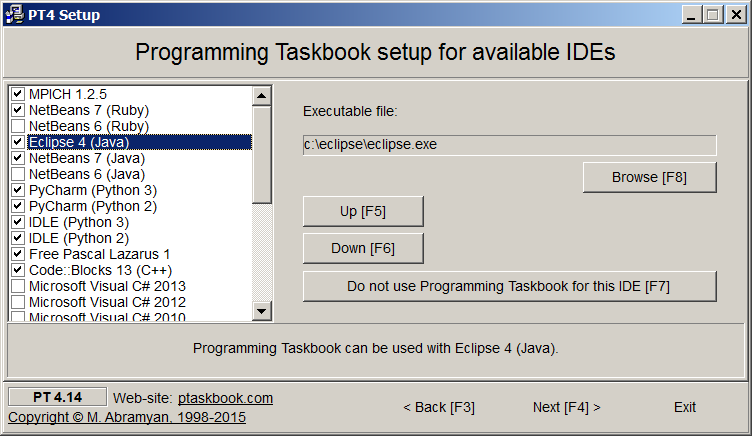Click the IDE list scroll down arrow

pyautogui.click(x=261, y=311)
